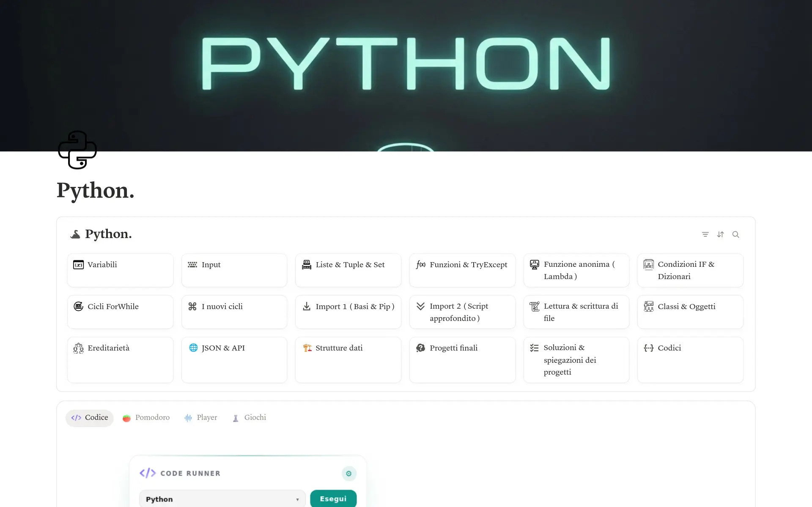812x507 pixels.
Task: Click the large Python. page title
Action: [x=96, y=190]
